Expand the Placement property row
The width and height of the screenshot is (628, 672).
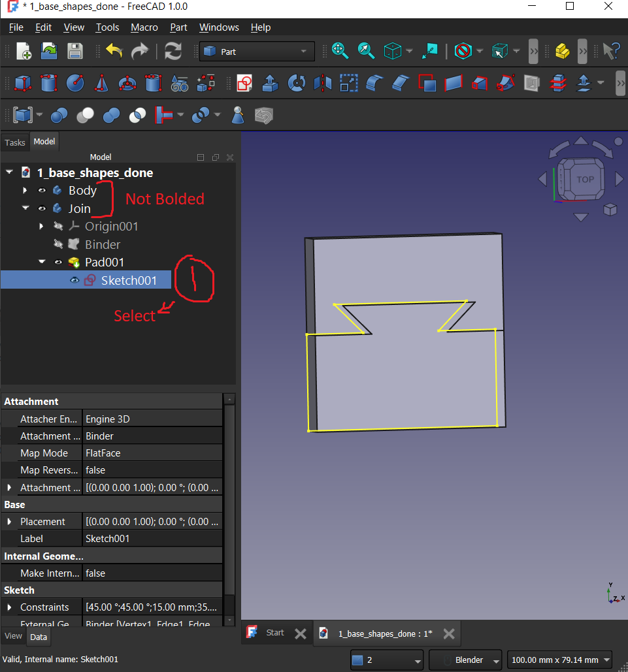[9, 522]
